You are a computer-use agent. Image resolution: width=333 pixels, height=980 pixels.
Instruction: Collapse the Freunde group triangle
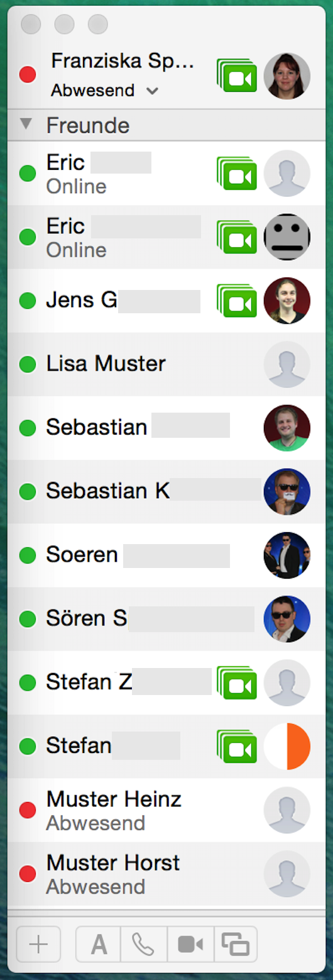pos(26,124)
